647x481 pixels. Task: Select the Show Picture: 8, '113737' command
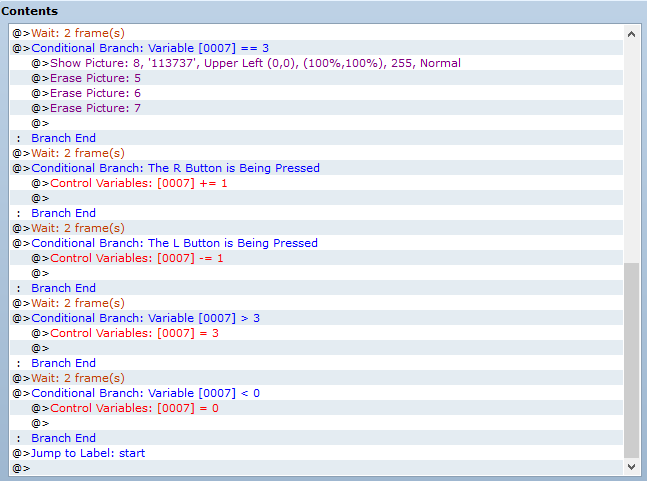click(x=316, y=63)
